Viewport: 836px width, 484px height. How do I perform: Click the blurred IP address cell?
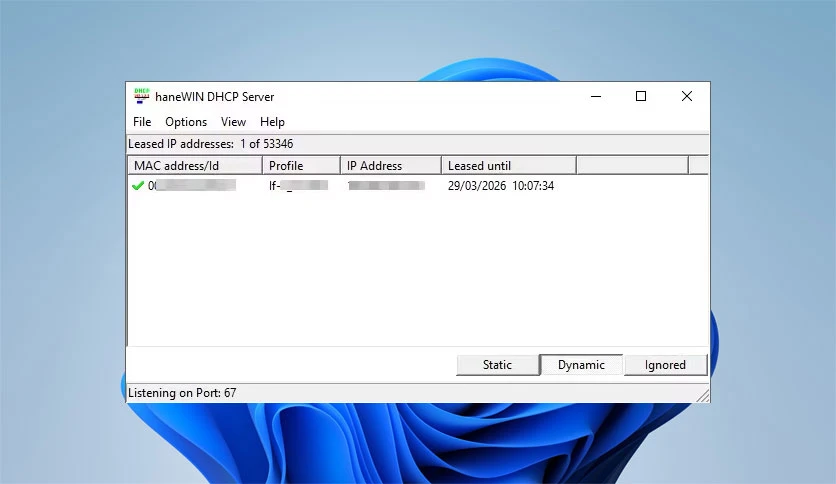coord(386,185)
